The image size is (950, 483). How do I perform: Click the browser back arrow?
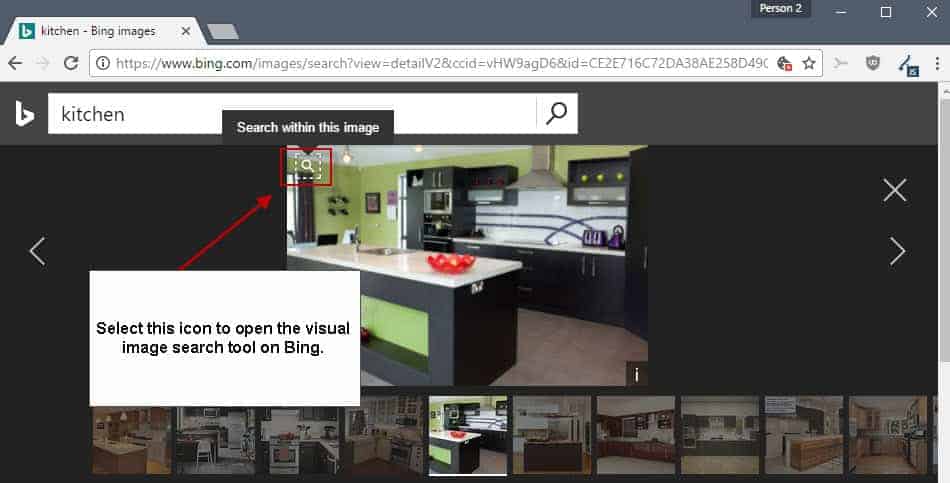pos(15,63)
